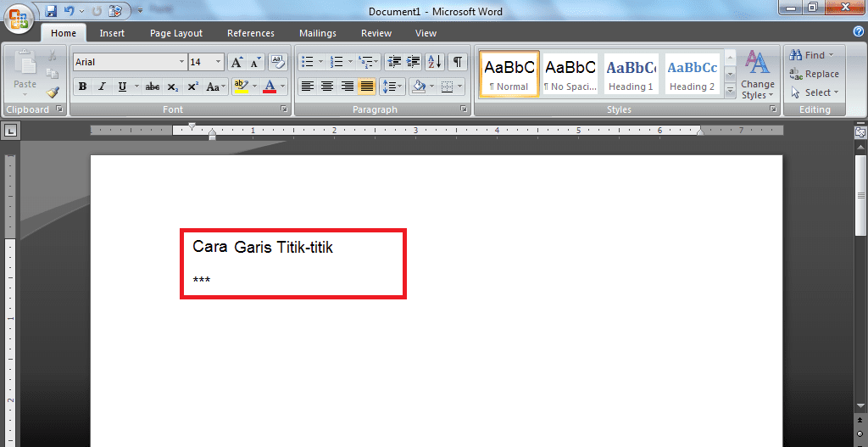Open the Line Spacing dropdown
The image size is (868, 447).
pos(392,87)
